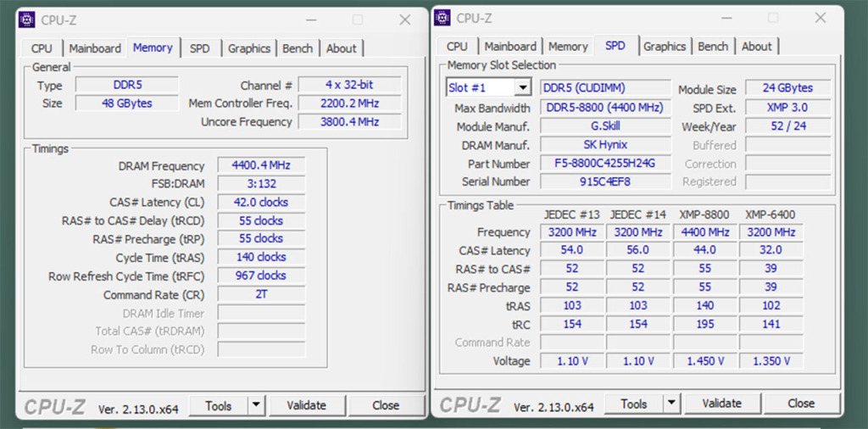Click the 44.0 CAS latency cell
The height and width of the screenshot is (429, 868).
click(x=704, y=250)
